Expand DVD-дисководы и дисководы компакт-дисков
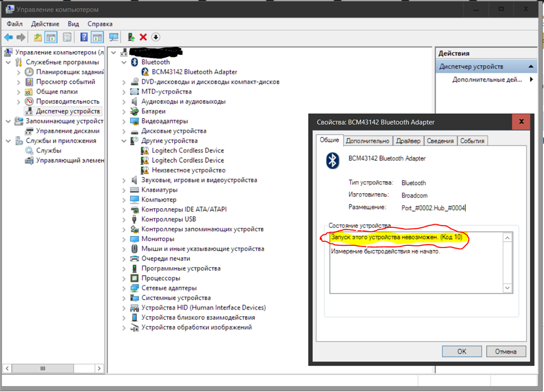 124,82
